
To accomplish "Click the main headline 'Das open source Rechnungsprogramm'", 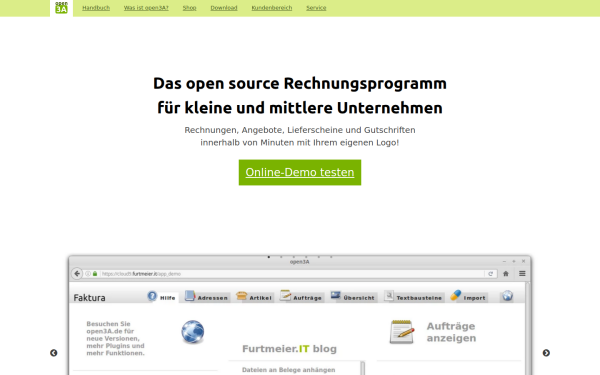I will (x=300, y=83).
